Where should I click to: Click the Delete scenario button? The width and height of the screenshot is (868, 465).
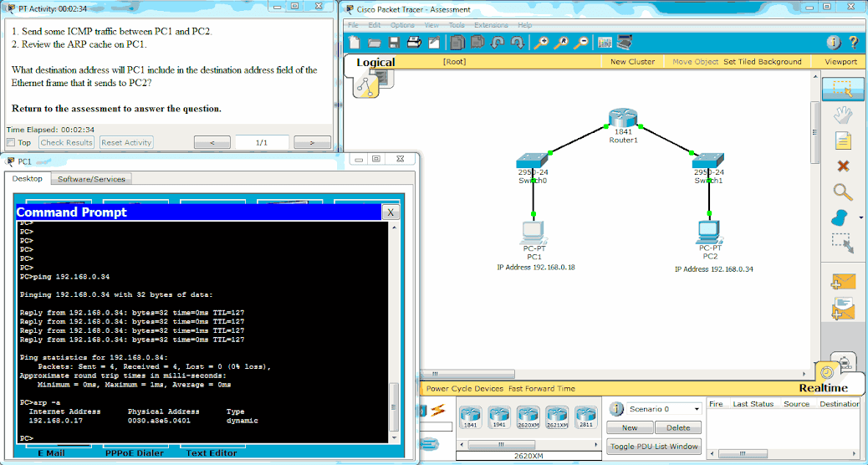click(679, 427)
